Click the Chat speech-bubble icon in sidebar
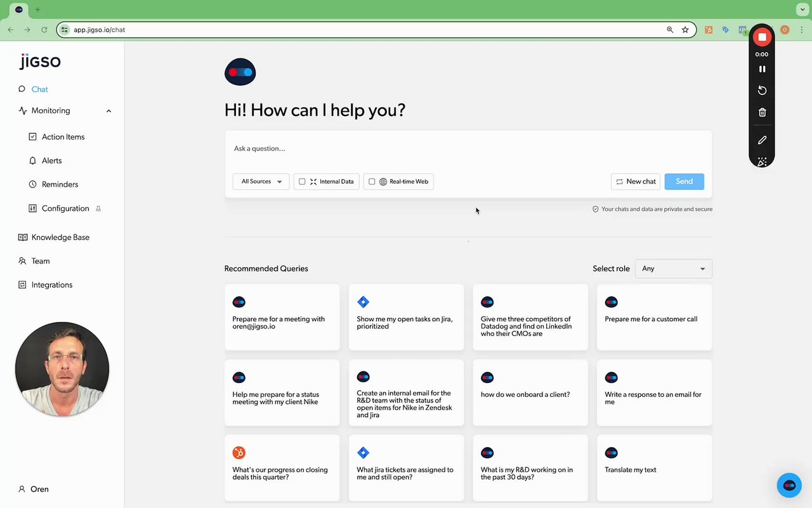The width and height of the screenshot is (812, 508). coord(22,89)
